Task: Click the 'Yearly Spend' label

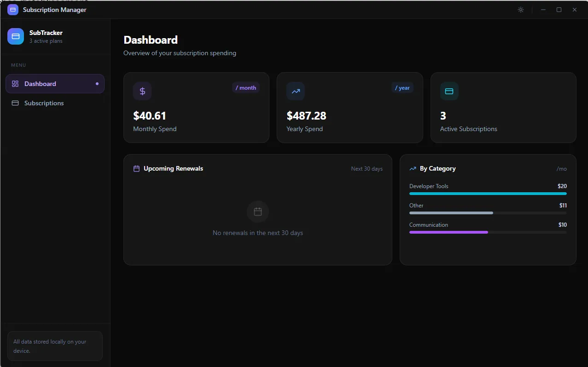Action: pyautogui.click(x=304, y=129)
